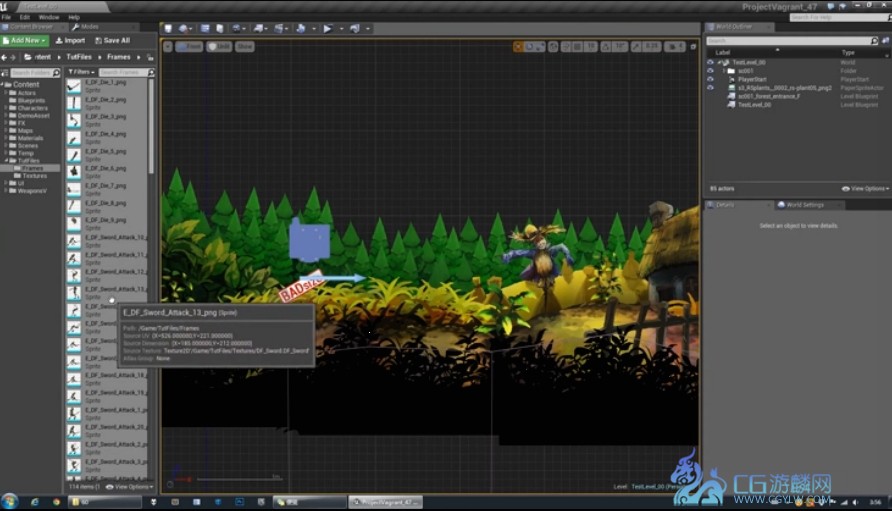This screenshot has height=511, width=892.
Task: Click the asset list vertical scrollbar
Action: coord(151,125)
